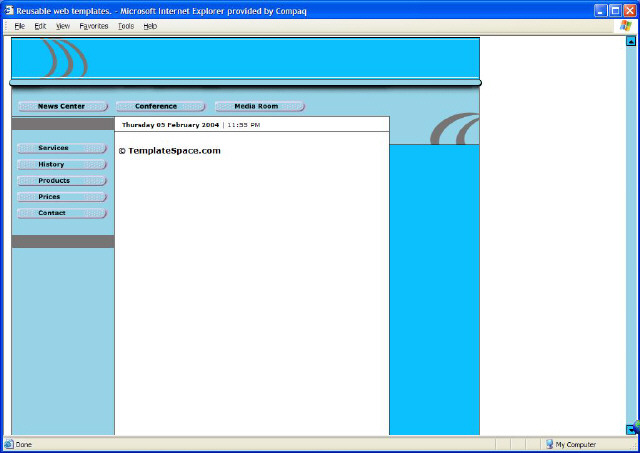
Task: Click the Internet Explorer icon in title bar
Action: pos(8,9)
